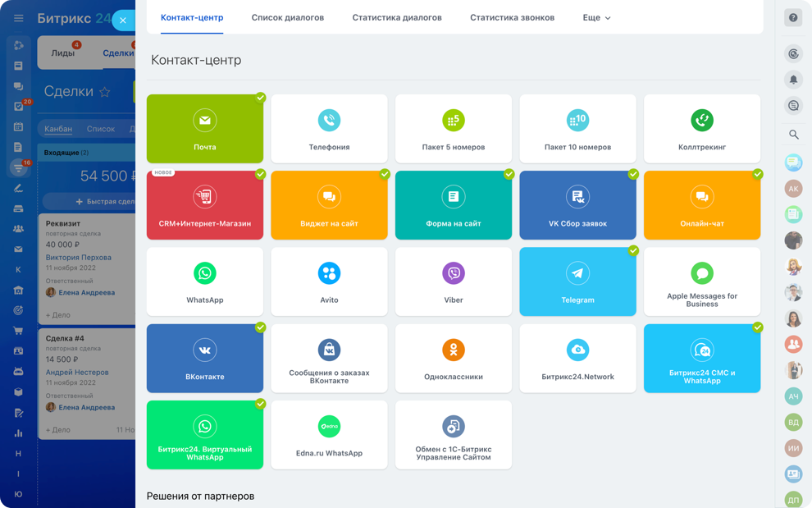
Task: Open the Битрикс24.Network tile
Action: point(577,358)
